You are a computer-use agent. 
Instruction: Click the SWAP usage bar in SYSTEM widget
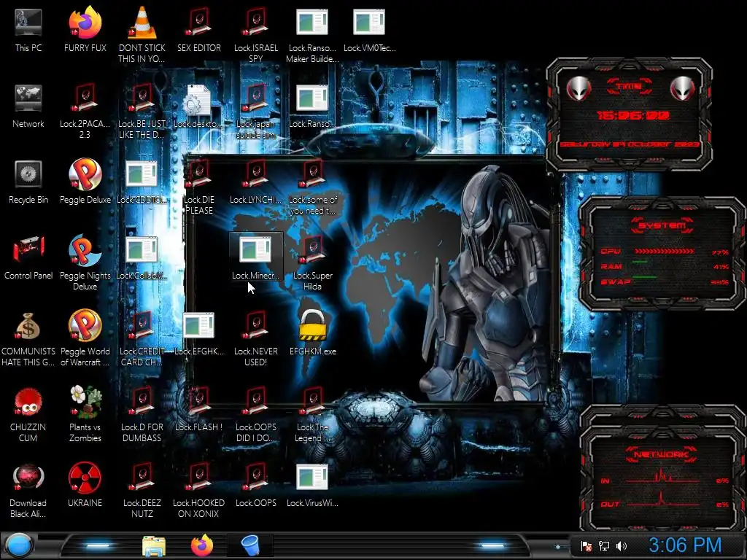(x=665, y=277)
